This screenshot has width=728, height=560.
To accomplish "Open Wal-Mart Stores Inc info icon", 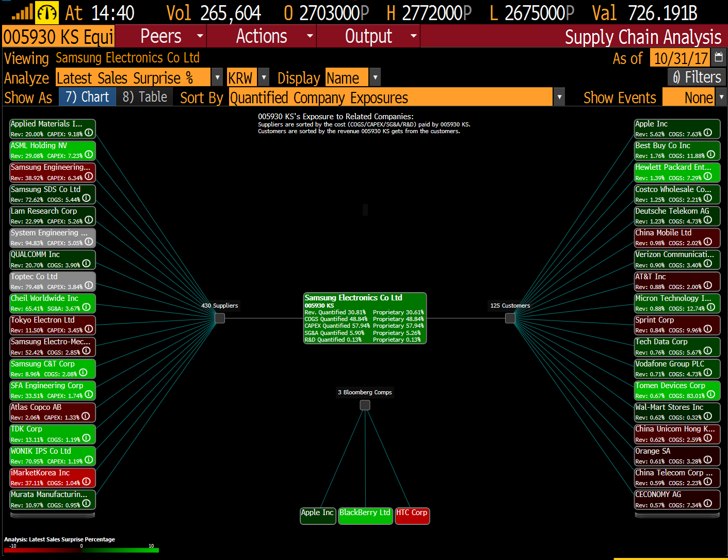I will (708, 416).
